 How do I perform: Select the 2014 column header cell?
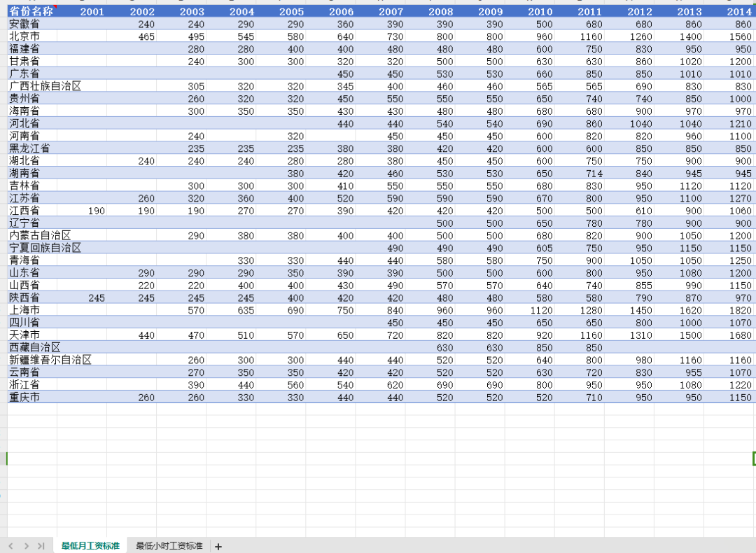pyautogui.click(x=729, y=12)
